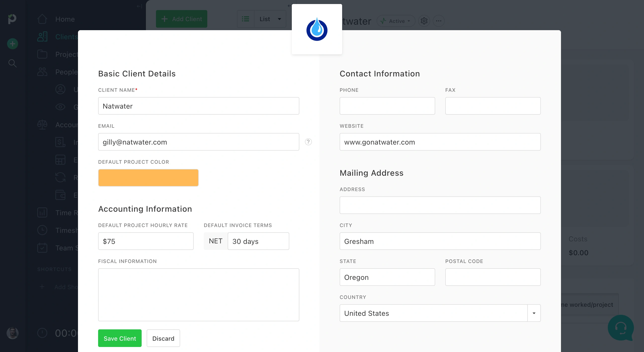This screenshot has width=644, height=352.
Task: Click the Discard button
Action: tap(163, 338)
